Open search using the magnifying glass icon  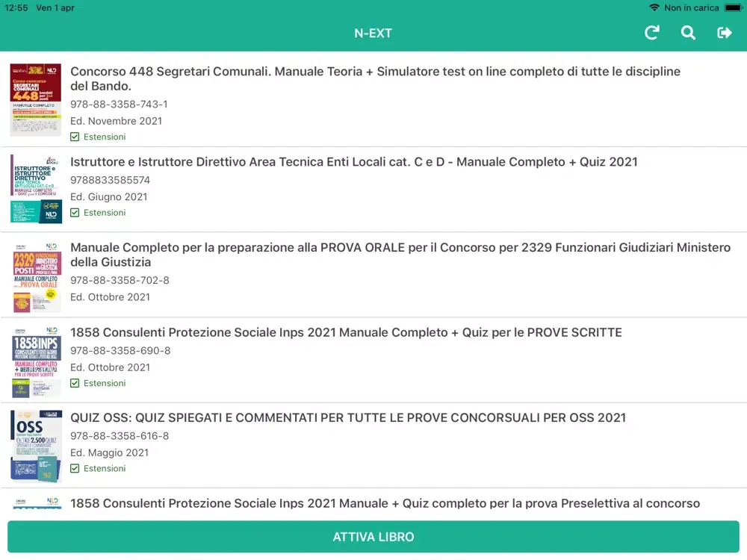687,33
